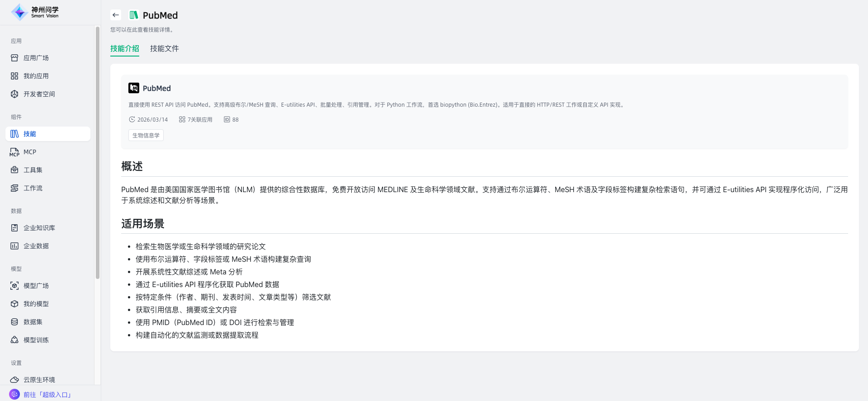This screenshot has height=401, width=868.
Task: Open 企业知识库 from sidebar
Action: coord(39,228)
